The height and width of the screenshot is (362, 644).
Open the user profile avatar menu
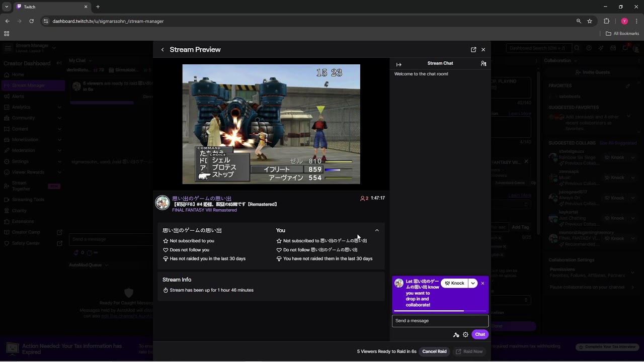pos(637,48)
